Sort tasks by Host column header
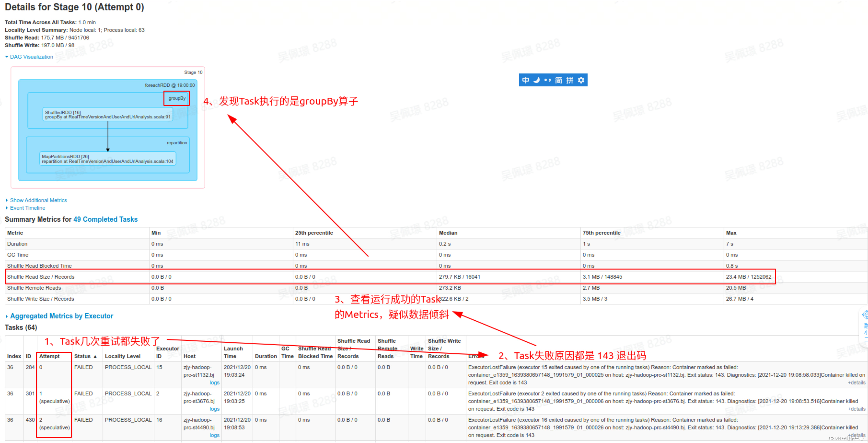The height and width of the screenshot is (443, 868). click(x=189, y=356)
